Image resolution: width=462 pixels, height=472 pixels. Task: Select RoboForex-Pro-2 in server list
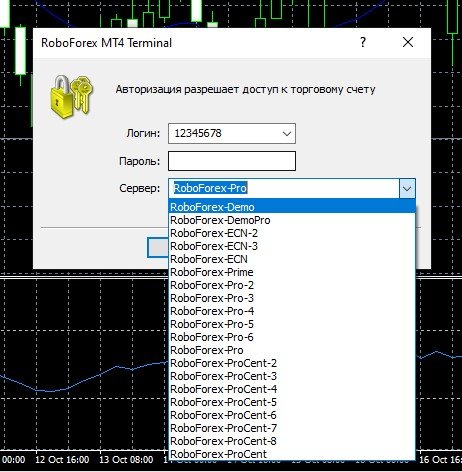[292, 285]
